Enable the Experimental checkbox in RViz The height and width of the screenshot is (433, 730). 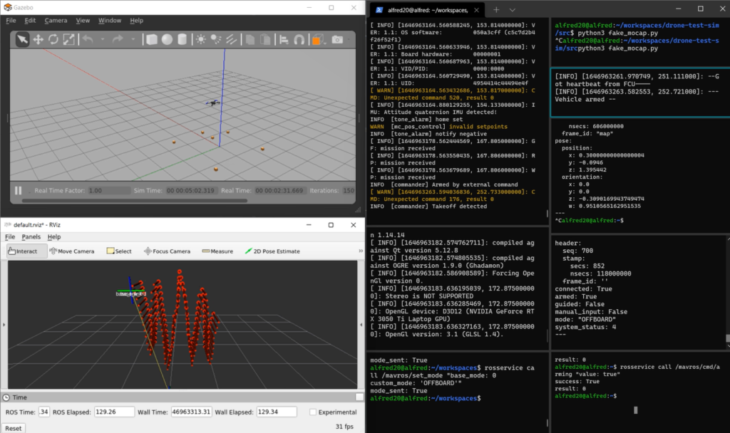313,411
